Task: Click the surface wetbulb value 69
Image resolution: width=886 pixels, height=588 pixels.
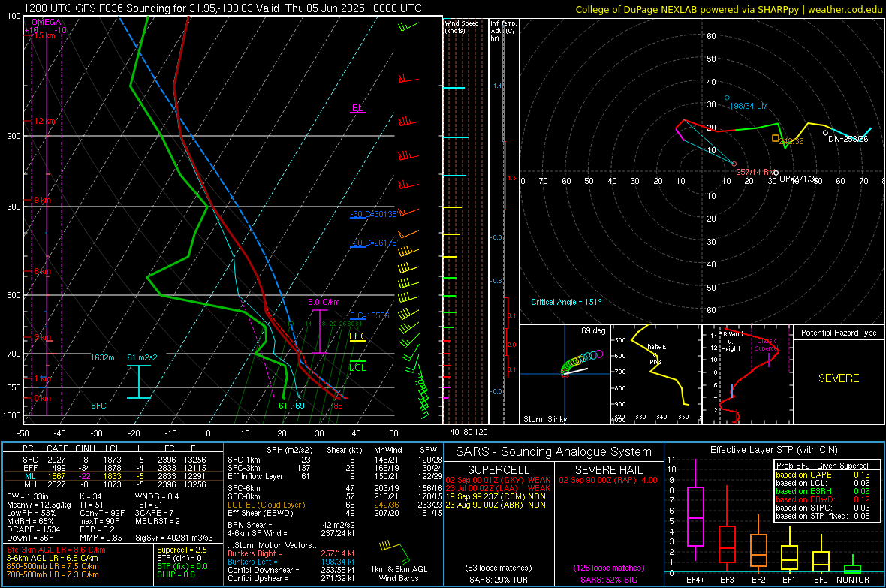Action: 300,406
